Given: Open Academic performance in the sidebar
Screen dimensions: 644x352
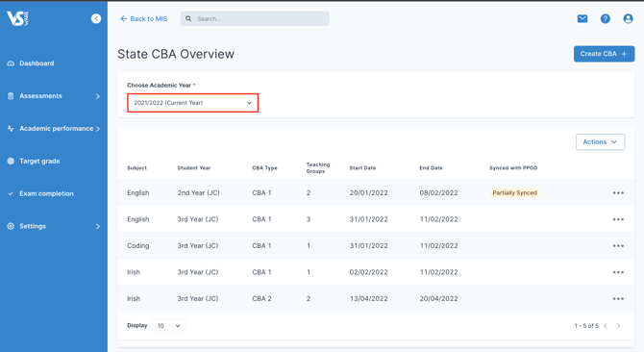Looking at the screenshot, I should (57, 129).
